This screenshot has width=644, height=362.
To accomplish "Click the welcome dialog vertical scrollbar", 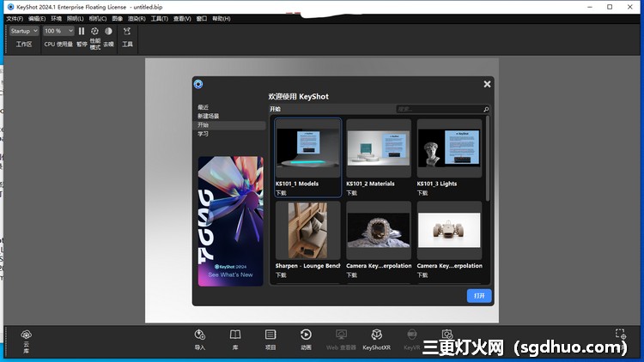I will 488,159.
